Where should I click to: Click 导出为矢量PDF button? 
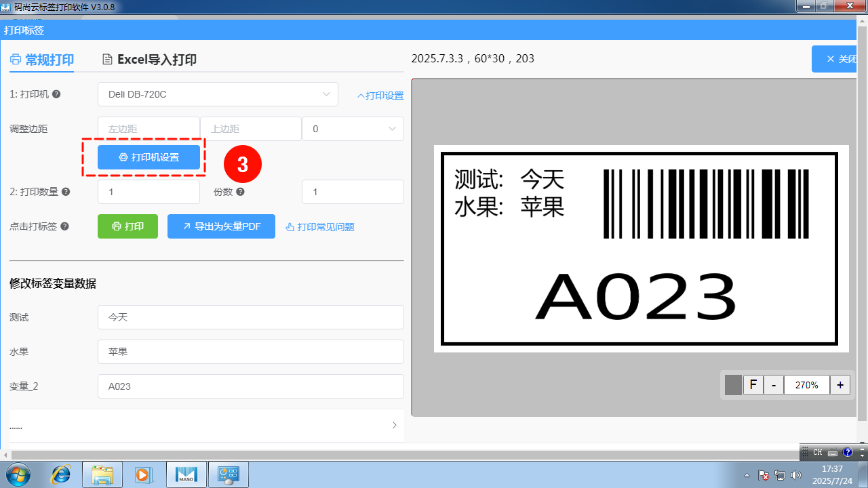pyautogui.click(x=221, y=226)
